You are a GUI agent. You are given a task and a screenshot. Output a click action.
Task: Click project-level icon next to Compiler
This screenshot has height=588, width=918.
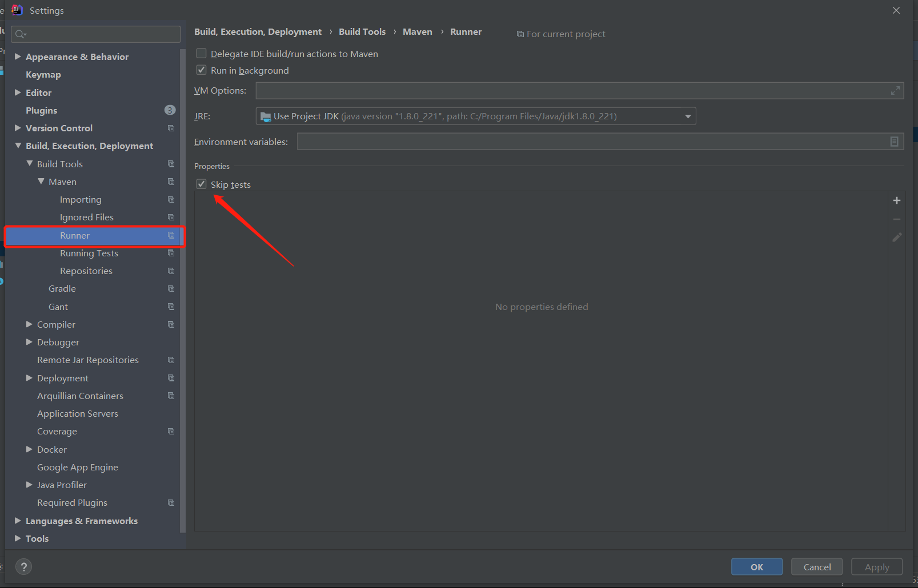point(171,324)
